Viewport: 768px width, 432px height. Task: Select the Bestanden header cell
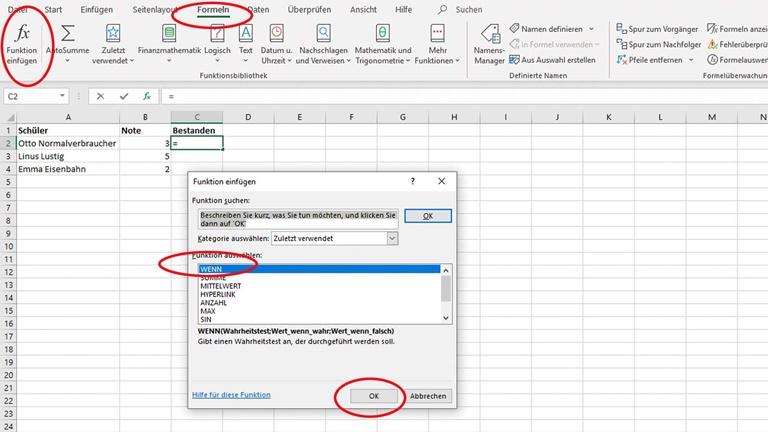[197, 130]
